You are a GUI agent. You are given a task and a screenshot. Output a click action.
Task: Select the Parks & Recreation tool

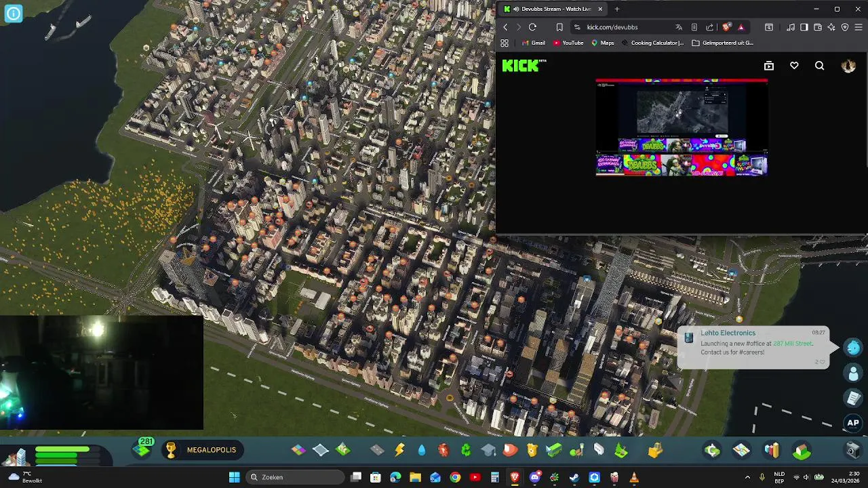576,450
